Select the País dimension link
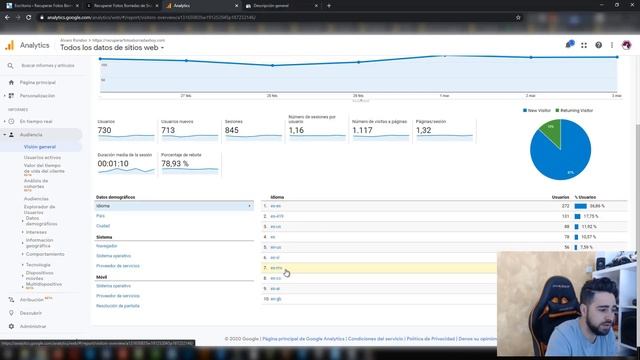 (x=100, y=216)
